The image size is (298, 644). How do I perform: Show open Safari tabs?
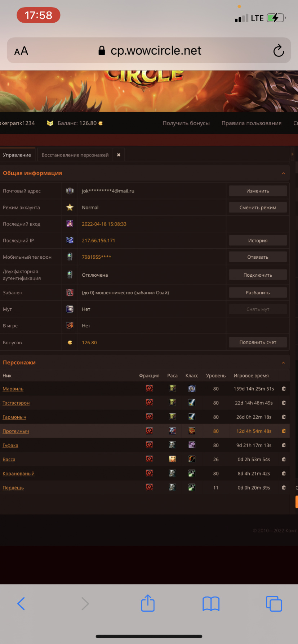pyautogui.click(x=273, y=604)
